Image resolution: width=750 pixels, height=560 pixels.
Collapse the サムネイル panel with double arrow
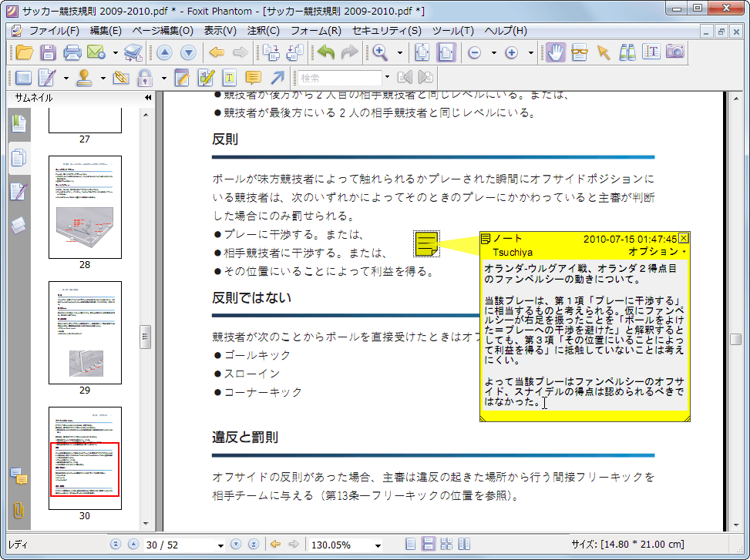148,98
